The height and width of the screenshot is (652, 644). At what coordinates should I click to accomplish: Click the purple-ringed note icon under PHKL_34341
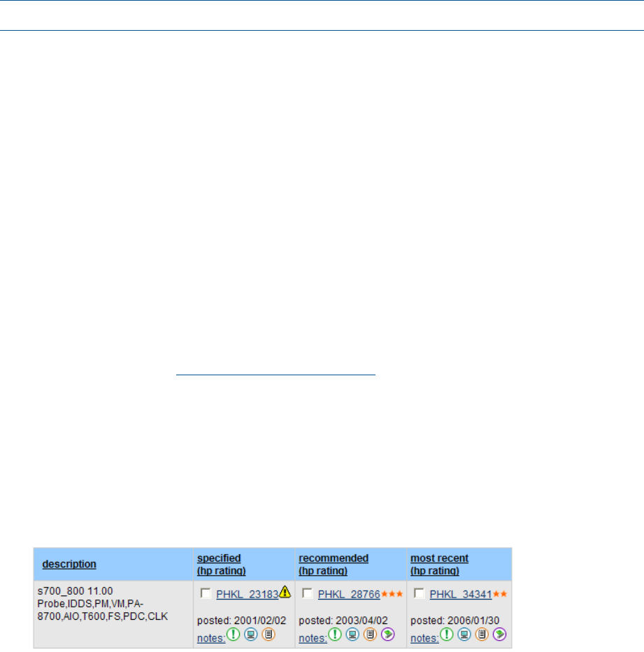coord(500,635)
